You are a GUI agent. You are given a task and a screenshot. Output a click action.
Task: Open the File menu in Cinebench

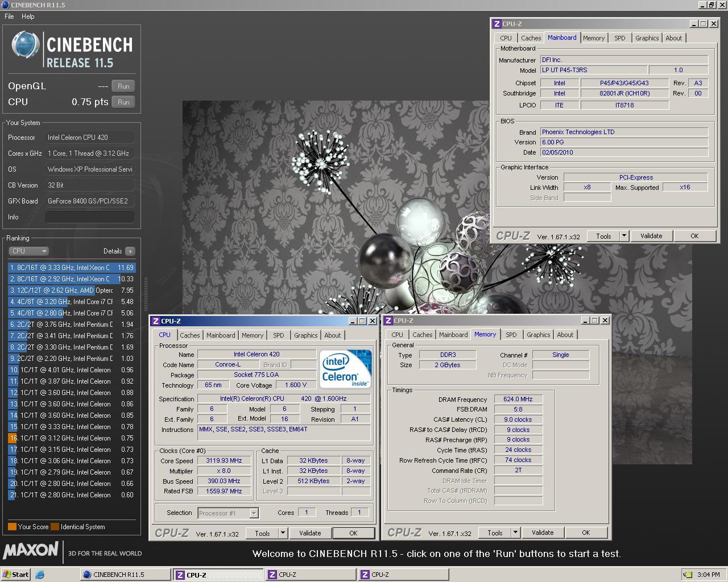(9, 16)
